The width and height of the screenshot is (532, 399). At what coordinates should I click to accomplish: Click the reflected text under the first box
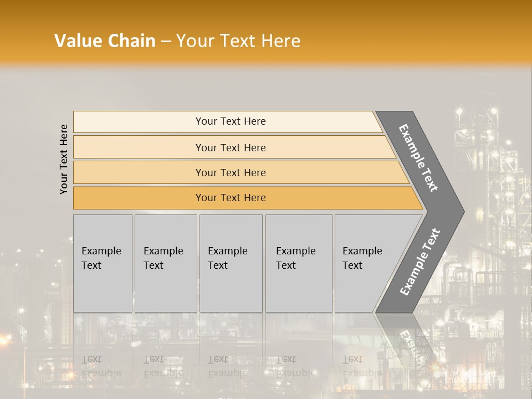[x=101, y=366]
